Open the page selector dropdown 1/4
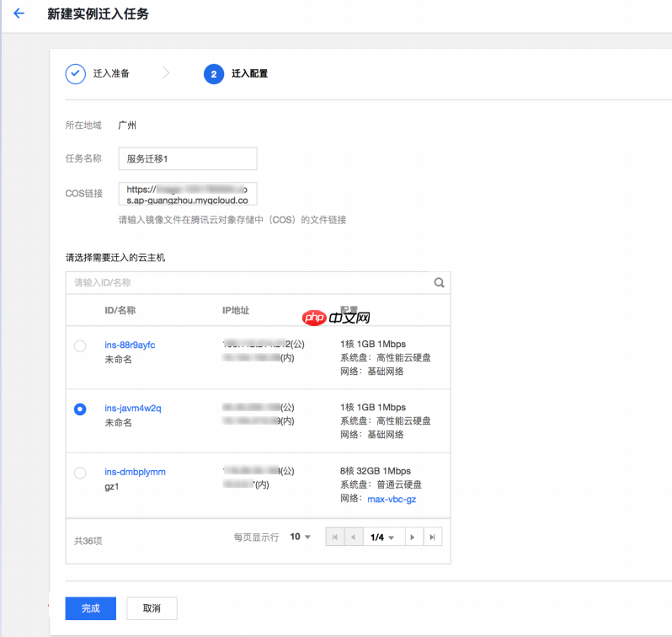Image resolution: width=672 pixels, height=637 pixels. click(x=384, y=537)
